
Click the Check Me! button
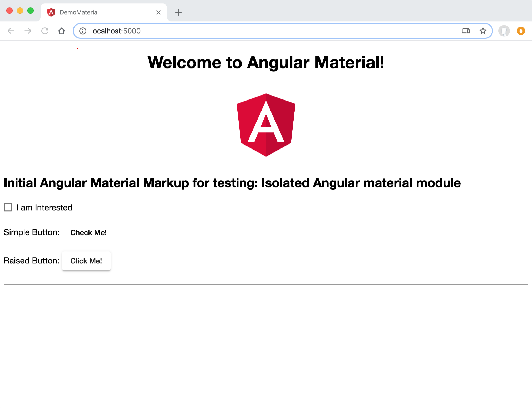[x=88, y=233]
